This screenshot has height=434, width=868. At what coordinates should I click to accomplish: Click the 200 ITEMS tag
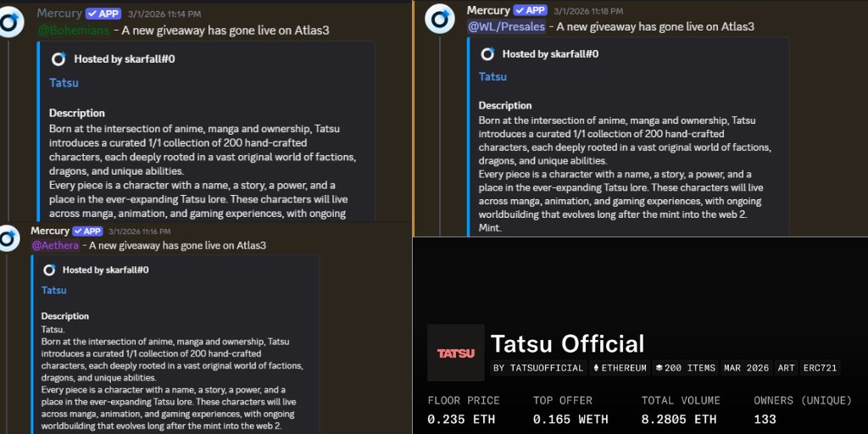tap(685, 368)
